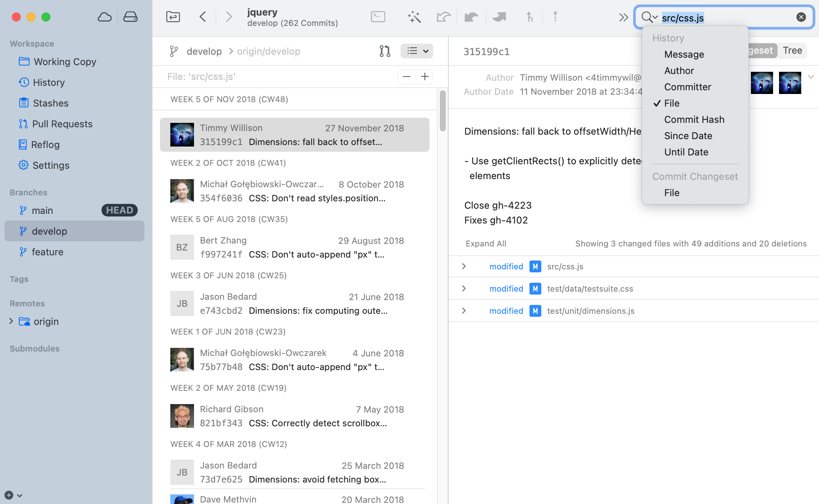The height and width of the screenshot is (504, 819).
Task: Click the local repositories drive icon
Action: [130, 17]
